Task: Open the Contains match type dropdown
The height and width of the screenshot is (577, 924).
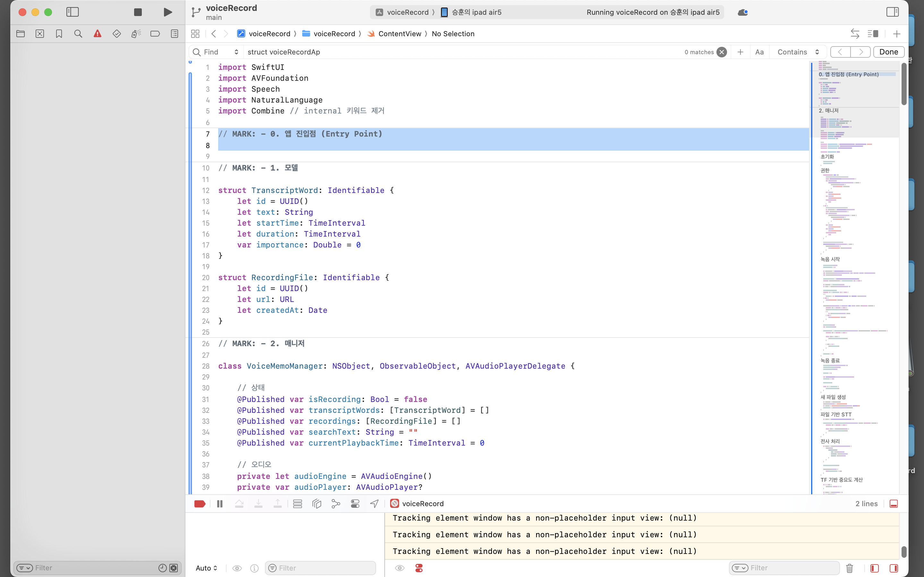Action: (x=798, y=52)
